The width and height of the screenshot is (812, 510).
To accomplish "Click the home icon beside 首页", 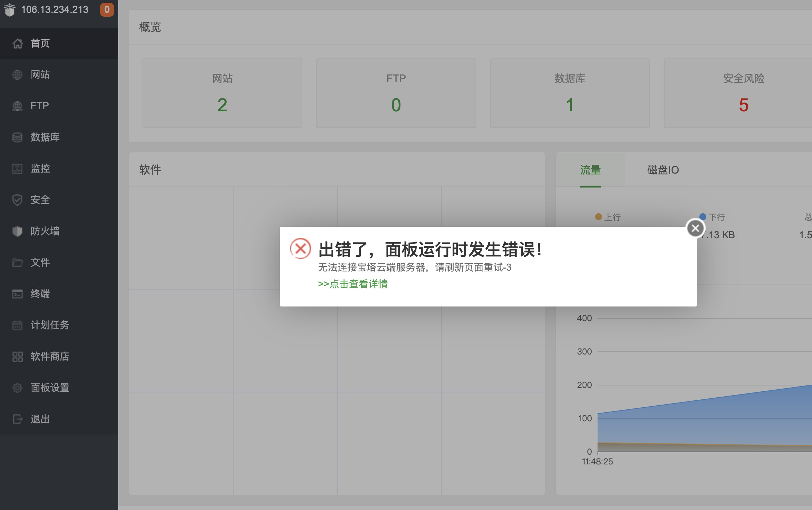I will click(17, 43).
